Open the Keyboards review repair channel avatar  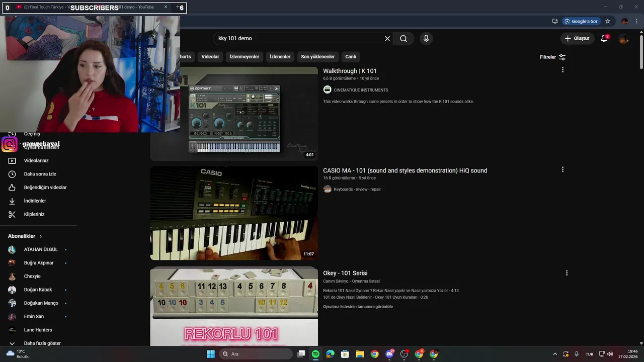(x=327, y=189)
